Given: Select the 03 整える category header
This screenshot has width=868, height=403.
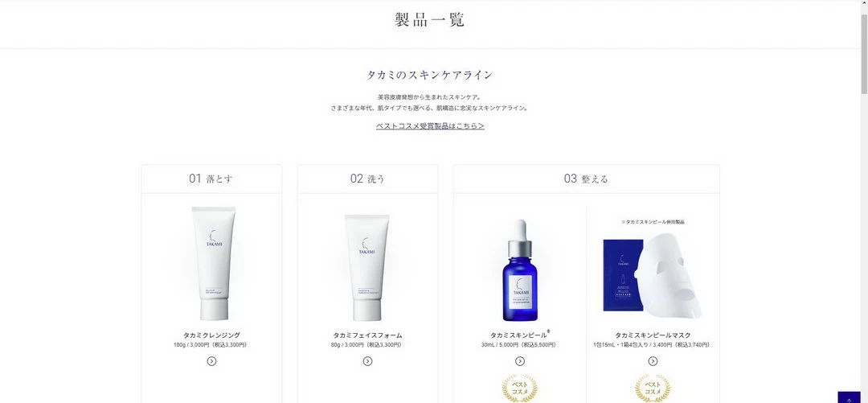Looking at the screenshot, I should click(x=586, y=179).
